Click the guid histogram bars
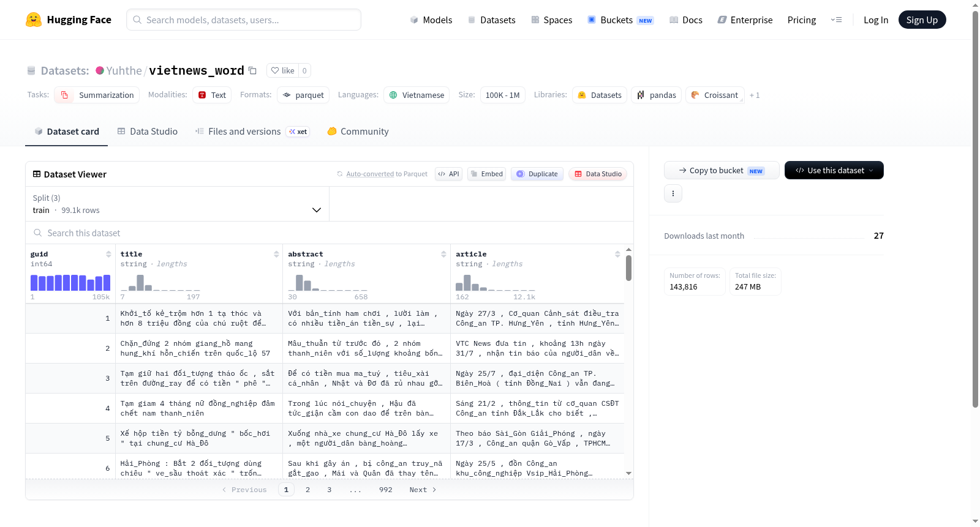 pos(70,282)
